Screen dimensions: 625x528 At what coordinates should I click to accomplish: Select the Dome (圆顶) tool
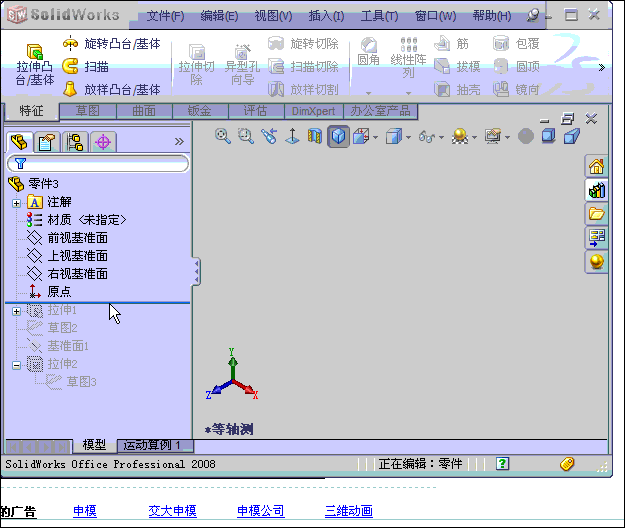516,67
